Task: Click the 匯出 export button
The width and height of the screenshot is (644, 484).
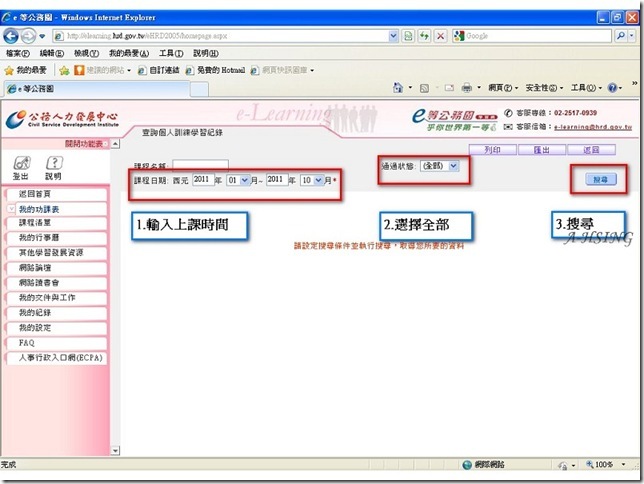Action: pos(542,150)
